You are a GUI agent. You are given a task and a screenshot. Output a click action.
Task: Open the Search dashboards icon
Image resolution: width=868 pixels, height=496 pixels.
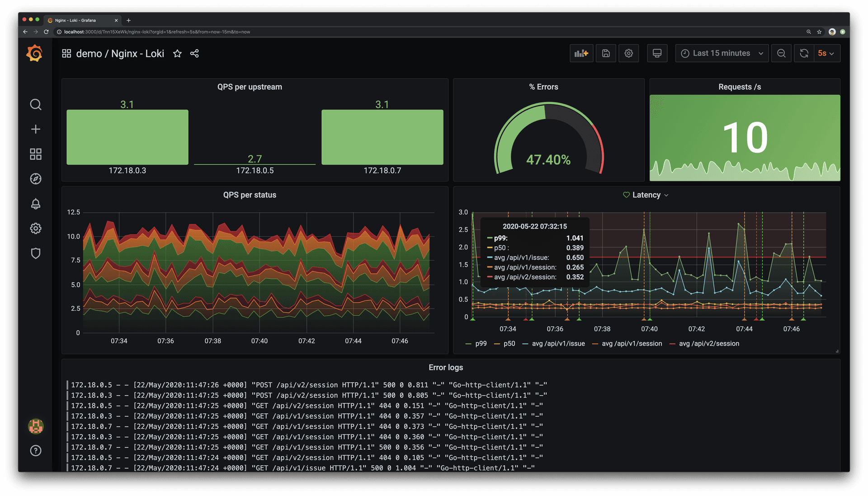35,104
